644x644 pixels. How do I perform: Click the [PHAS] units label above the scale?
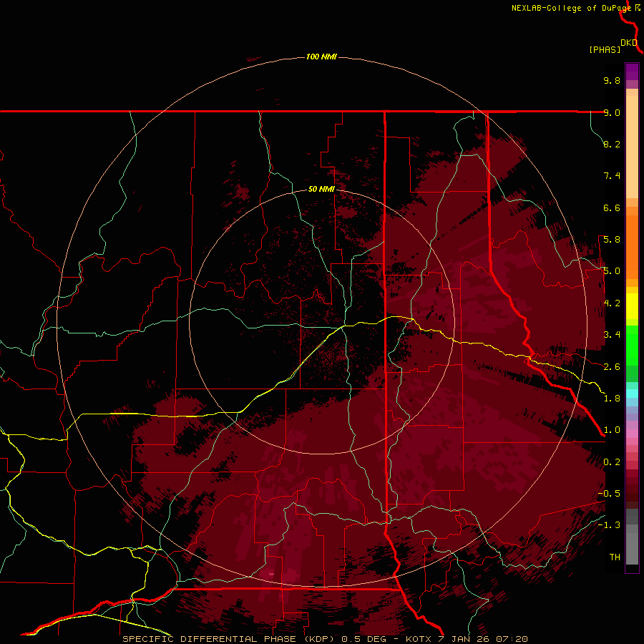[605, 49]
